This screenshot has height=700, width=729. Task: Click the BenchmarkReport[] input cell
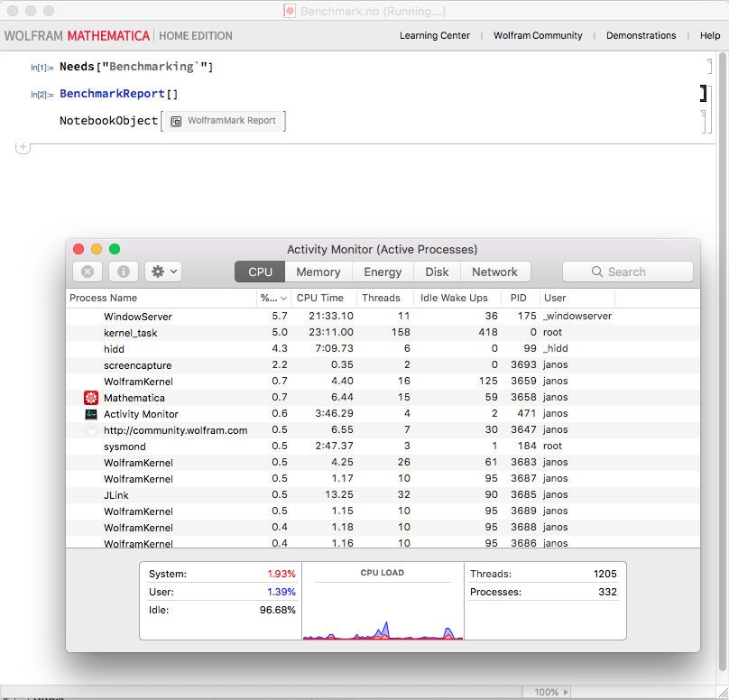tap(118, 94)
